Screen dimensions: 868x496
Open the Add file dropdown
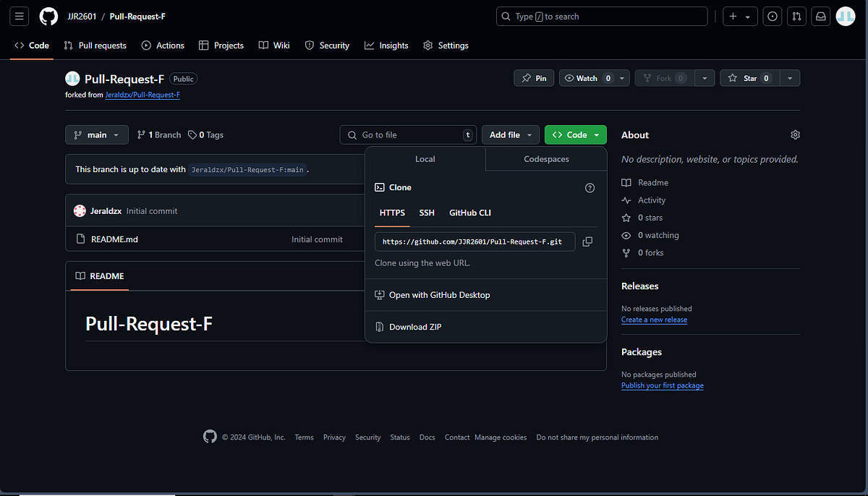click(x=510, y=134)
